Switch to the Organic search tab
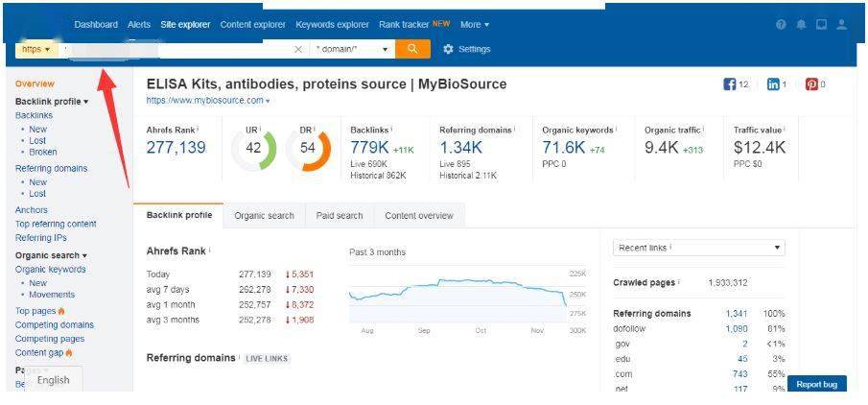Image resolution: width=868 pixels, height=405 pixels. (x=264, y=216)
